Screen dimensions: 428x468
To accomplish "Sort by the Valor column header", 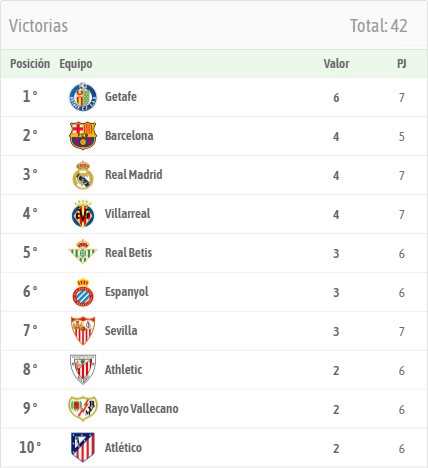I will (x=336, y=64).
